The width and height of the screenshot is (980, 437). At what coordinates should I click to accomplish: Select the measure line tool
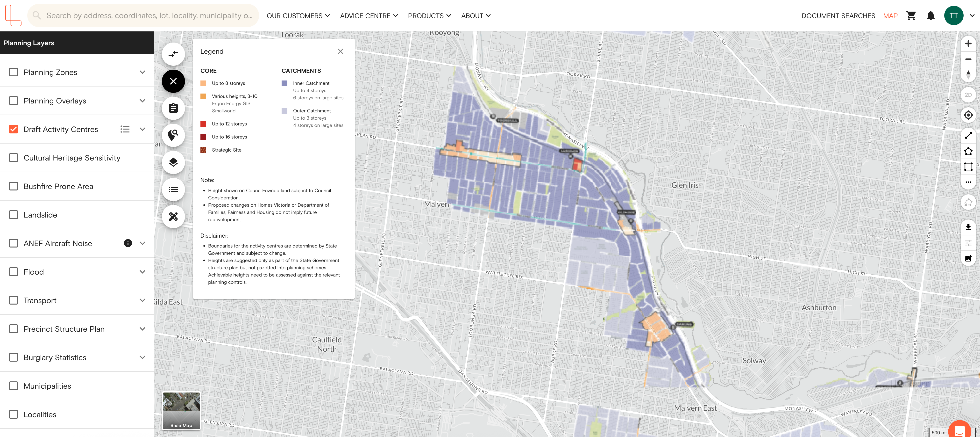point(968,136)
